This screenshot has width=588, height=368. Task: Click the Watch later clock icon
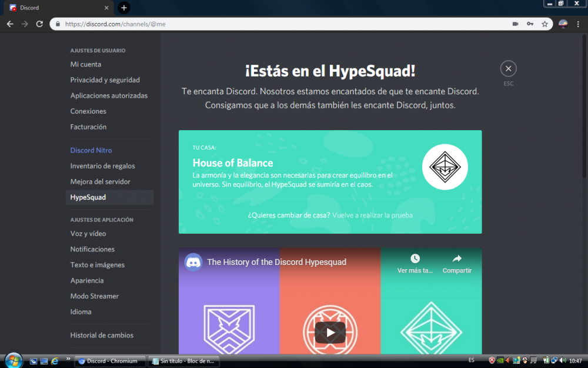pos(415,258)
